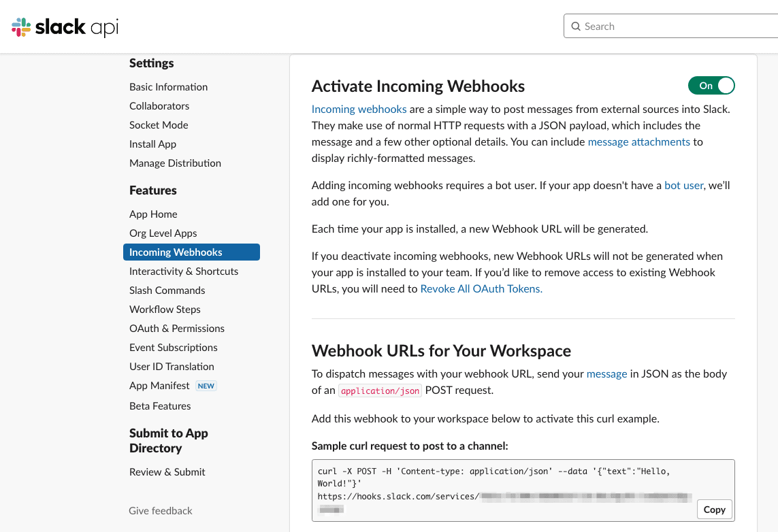Click inside the Search field
Screen dimensions: 778x532
coord(647,26)
